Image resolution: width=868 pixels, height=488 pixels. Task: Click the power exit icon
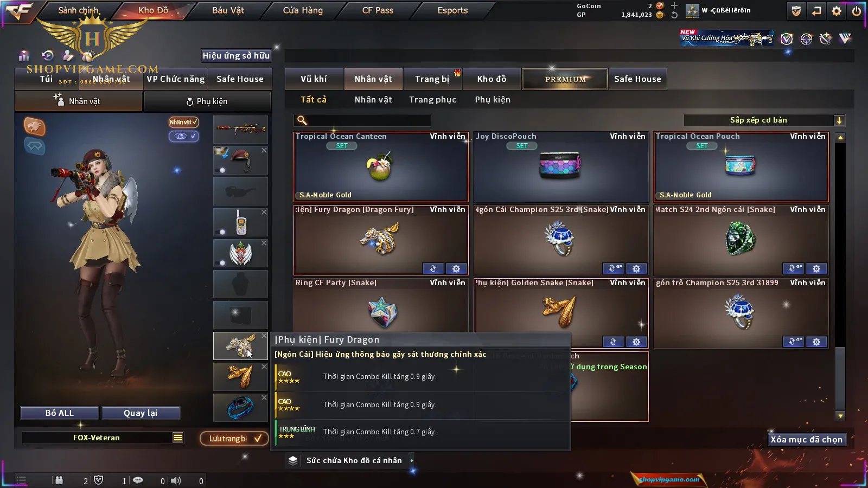857,11
